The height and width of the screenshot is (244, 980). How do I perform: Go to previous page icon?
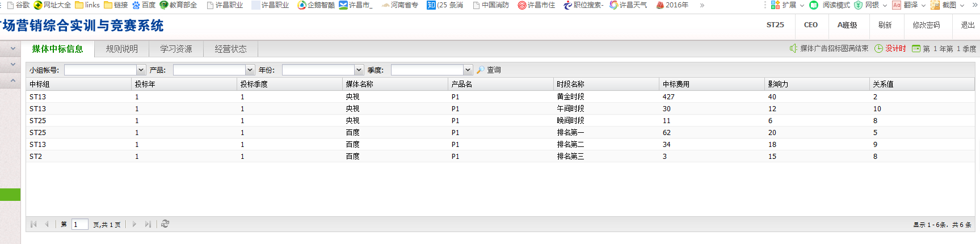coord(47,224)
